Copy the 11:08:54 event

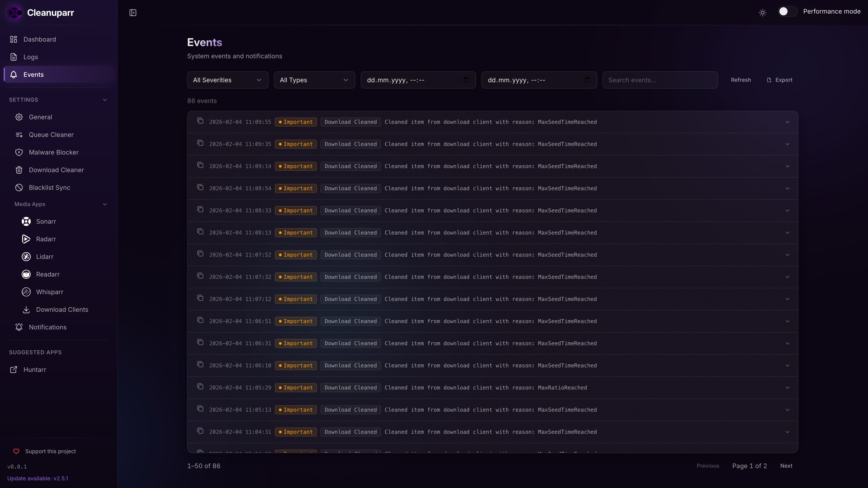click(x=200, y=187)
